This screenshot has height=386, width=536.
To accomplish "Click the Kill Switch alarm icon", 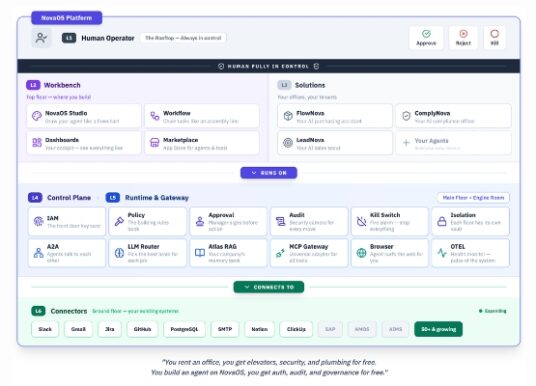I will coord(361,221).
